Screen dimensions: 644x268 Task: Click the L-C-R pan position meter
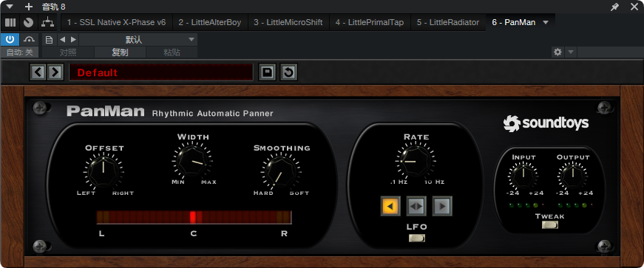coord(194,218)
